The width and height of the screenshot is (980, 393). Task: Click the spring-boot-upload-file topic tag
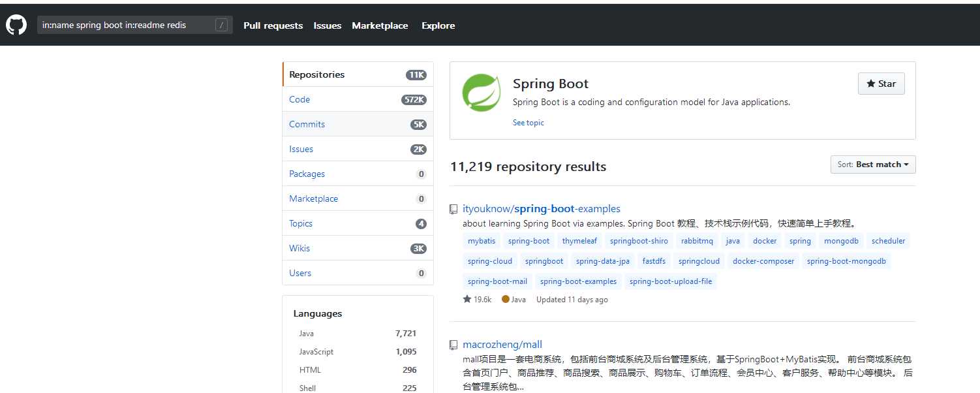click(671, 281)
